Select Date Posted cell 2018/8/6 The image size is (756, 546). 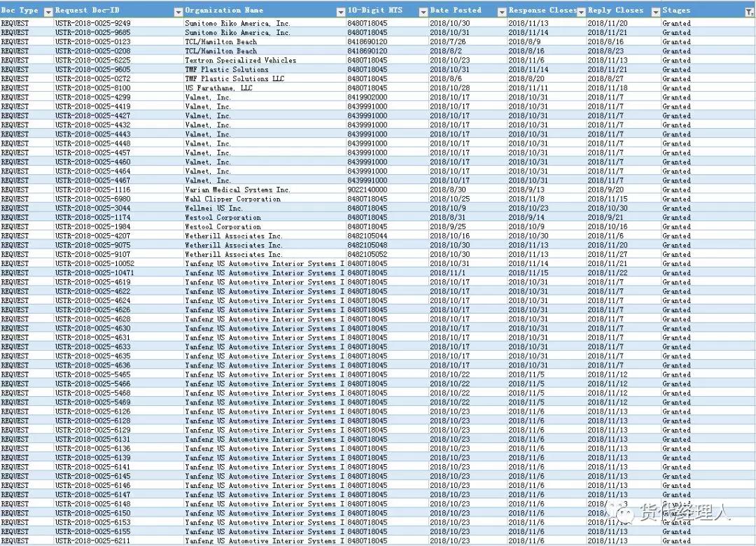(468, 78)
